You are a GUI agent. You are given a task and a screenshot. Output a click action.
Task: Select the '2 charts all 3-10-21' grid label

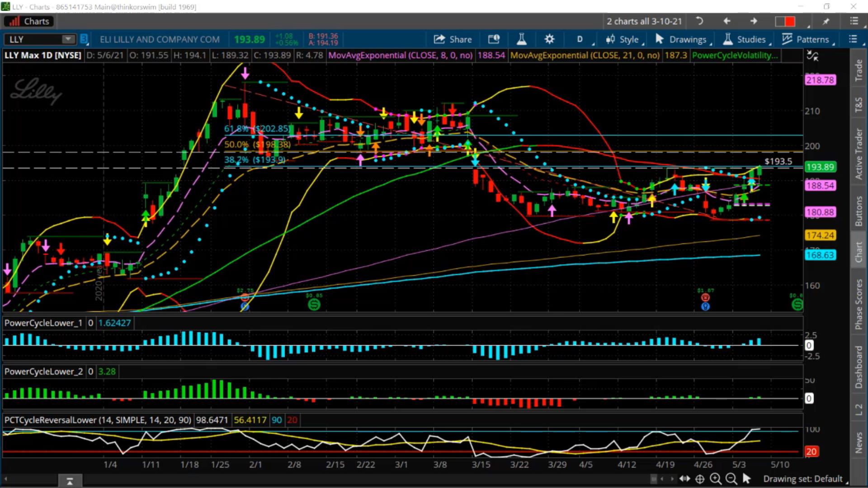pyautogui.click(x=644, y=21)
